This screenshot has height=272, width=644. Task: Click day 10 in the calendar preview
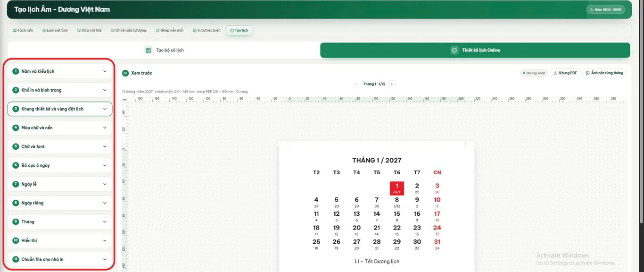(x=437, y=202)
